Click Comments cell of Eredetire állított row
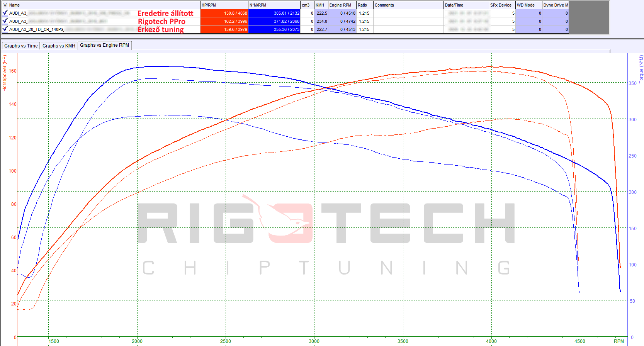644x346 pixels. point(408,13)
